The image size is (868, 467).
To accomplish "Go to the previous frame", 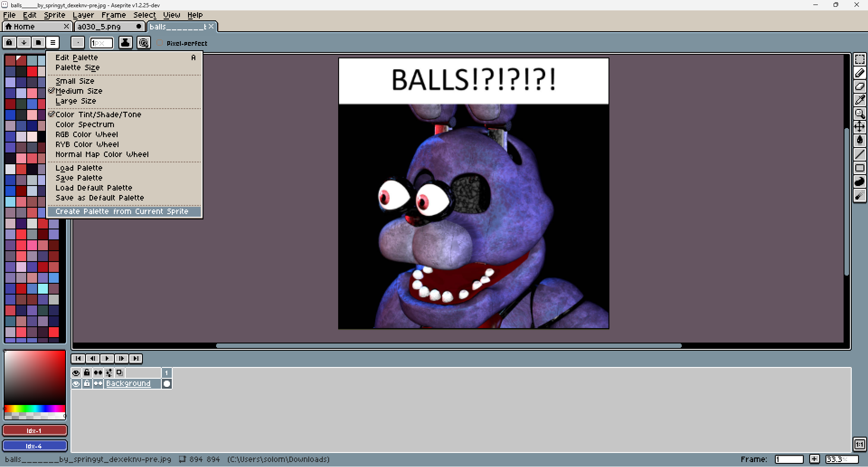I will [x=93, y=358].
